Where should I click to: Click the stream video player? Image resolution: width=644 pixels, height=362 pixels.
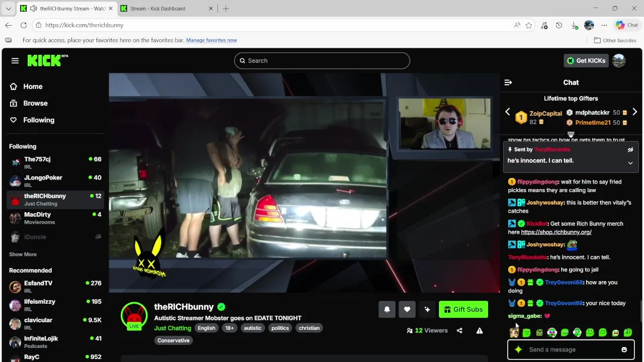pyautogui.click(x=304, y=183)
